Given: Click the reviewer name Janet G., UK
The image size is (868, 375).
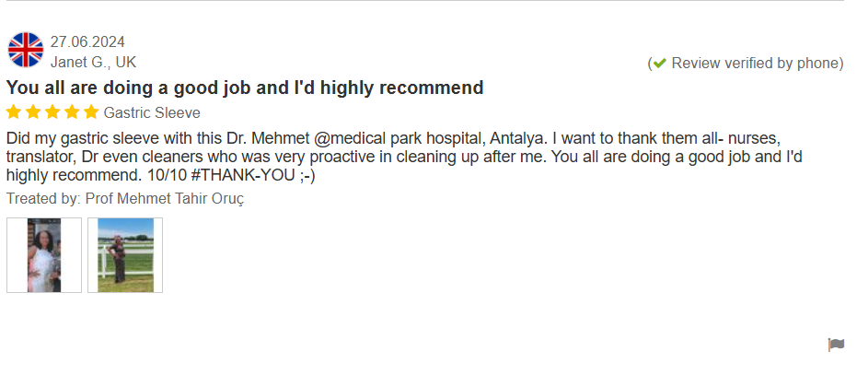Looking at the screenshot, I should (x=93, y=63).
